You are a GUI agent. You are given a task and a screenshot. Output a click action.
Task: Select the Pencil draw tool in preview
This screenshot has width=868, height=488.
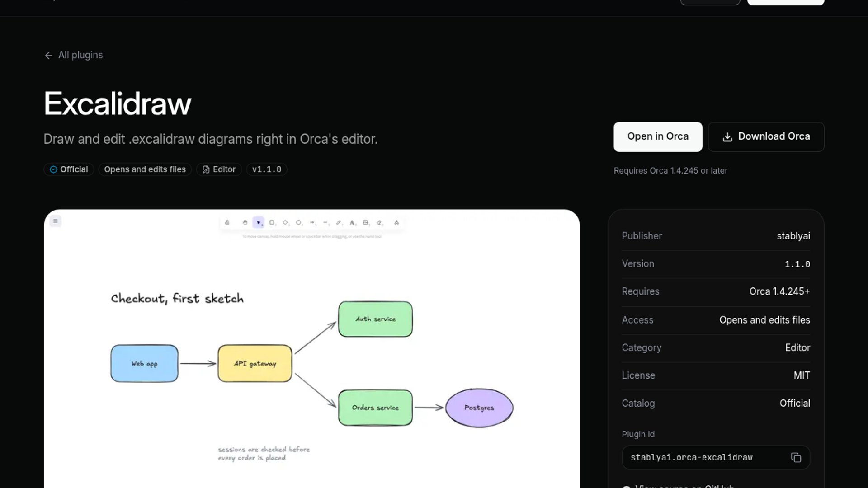click(x=339, y=222)
